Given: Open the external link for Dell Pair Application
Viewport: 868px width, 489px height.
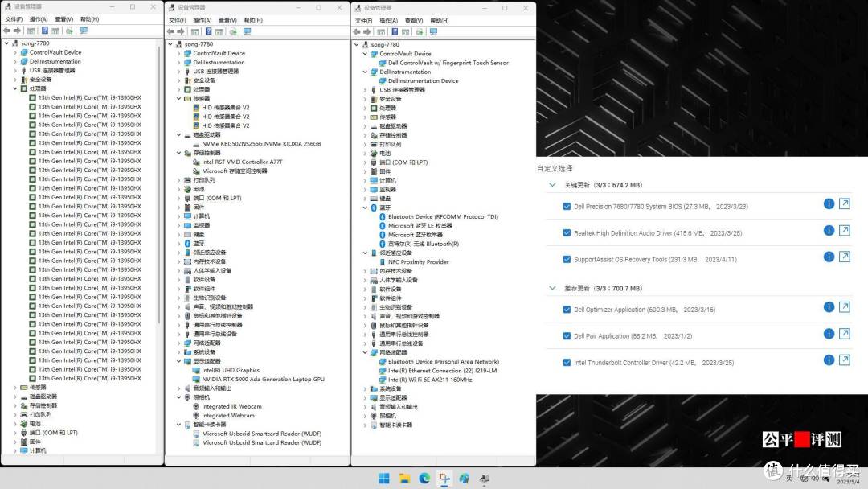Looking at the screenshot, I should click(845, 335).
